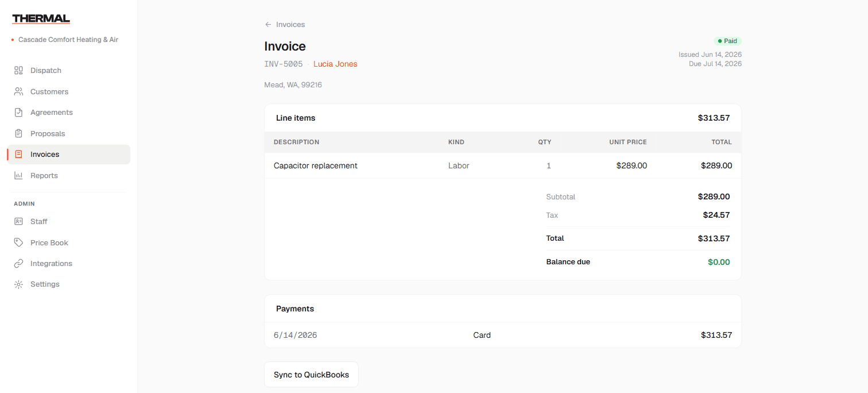Viewport: 868px width, 393px height.
Task: Open the Staff admin page
Action: click(68, 221)
